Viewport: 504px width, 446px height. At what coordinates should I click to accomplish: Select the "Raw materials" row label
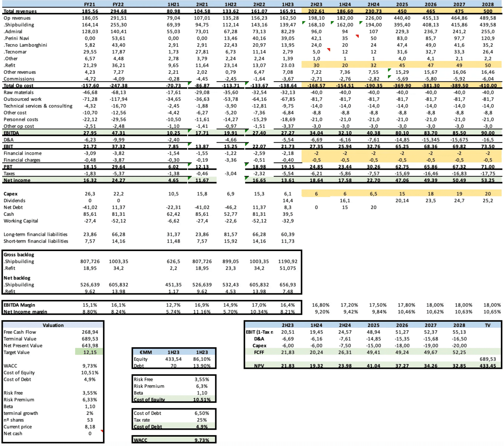click(x=19, y=92)
